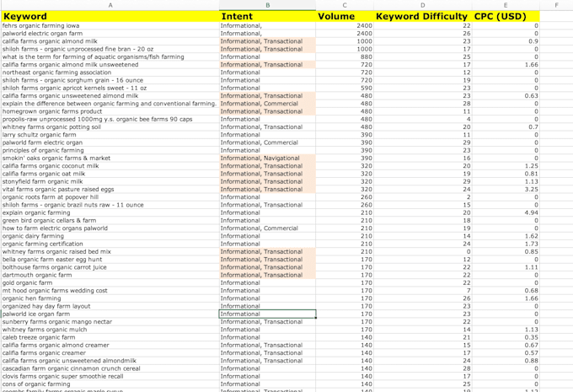The width and height of the screenshot is (573, 392).
Task: Click the Intent header cell
Action: [x=267, y=17]
